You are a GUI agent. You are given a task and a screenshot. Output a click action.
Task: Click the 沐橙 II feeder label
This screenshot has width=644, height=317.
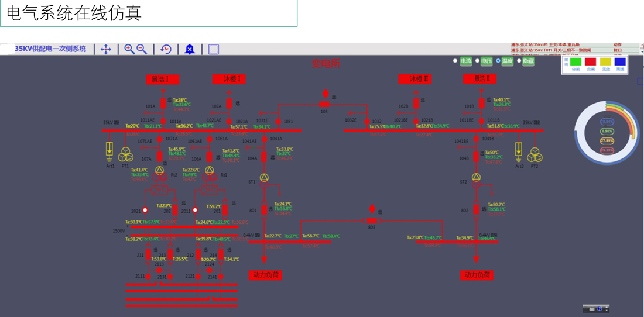point(415,79)
